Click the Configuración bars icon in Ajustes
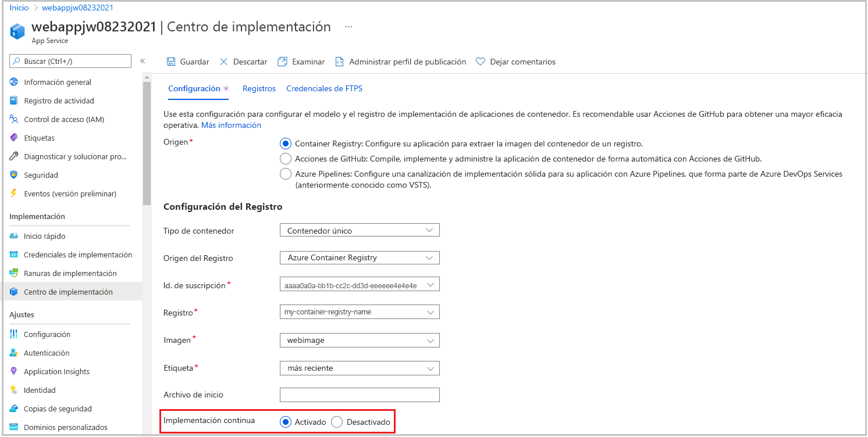868x437 pixels. click(x=14, y=334)
